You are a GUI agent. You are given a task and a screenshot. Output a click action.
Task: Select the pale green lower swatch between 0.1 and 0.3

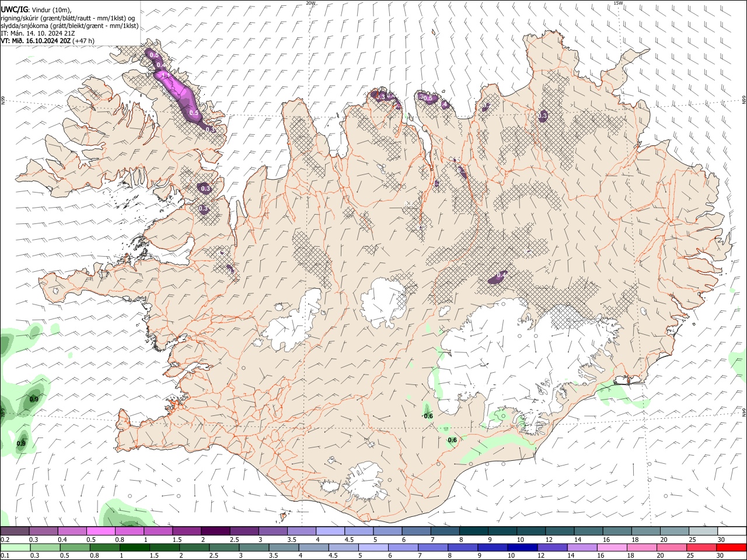15,547
